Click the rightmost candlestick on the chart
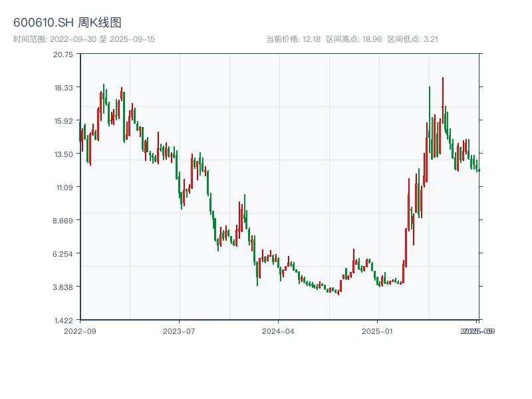This screenshot has height=399, width=532. pyautogui.click(x=479, y=170)
